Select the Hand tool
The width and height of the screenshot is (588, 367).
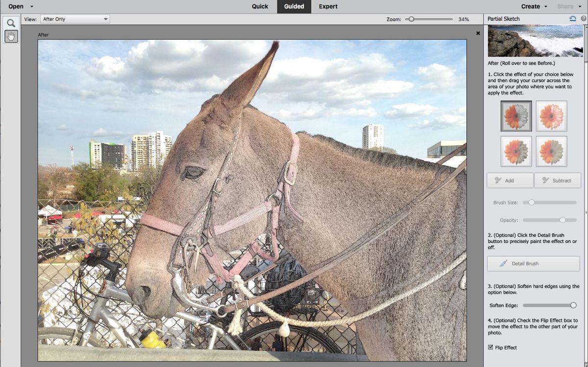pos(11,36)
